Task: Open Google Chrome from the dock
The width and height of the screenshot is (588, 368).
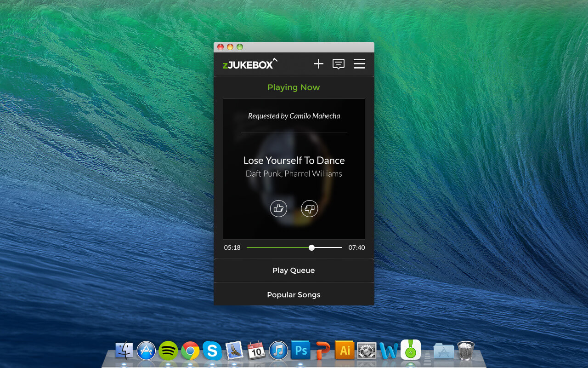Action: pos(190,351)
